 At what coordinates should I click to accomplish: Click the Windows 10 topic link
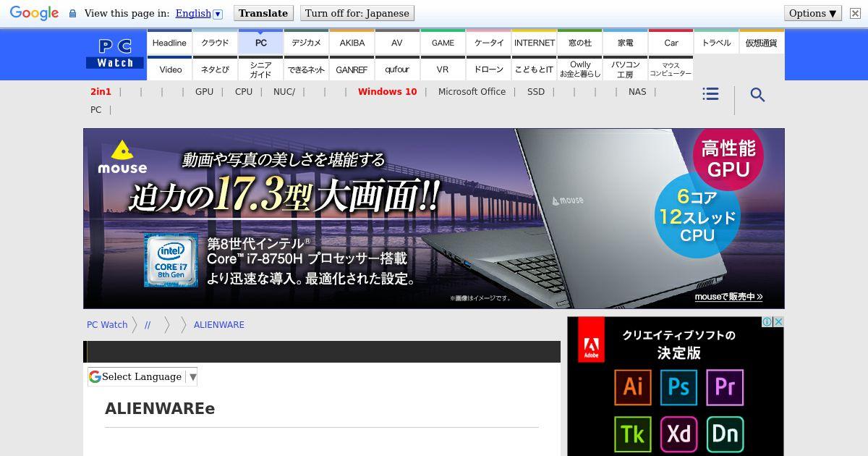click(387, 92)
